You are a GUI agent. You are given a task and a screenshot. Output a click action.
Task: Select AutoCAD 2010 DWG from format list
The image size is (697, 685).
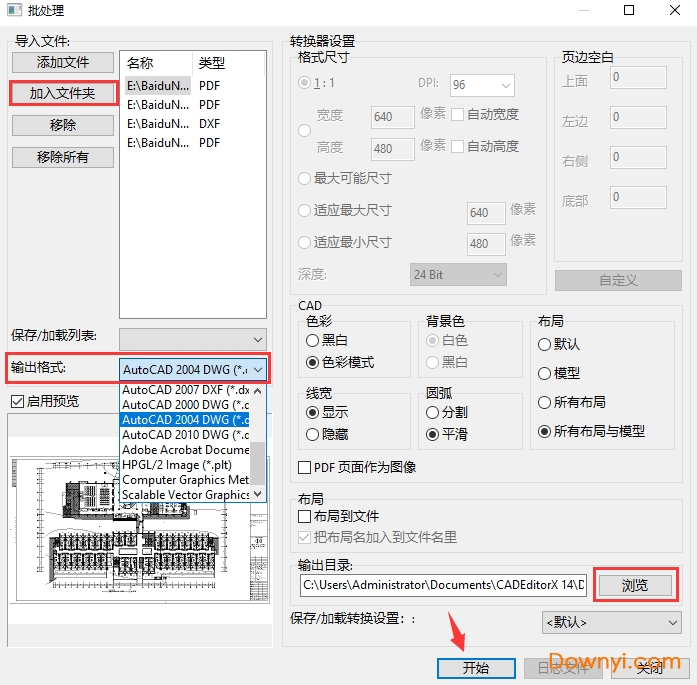(x=185, y=435)
